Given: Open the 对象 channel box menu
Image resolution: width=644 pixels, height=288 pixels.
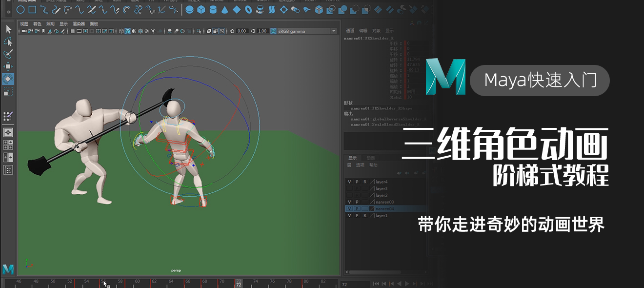Looking at the screenshot, I should point(376,30).
